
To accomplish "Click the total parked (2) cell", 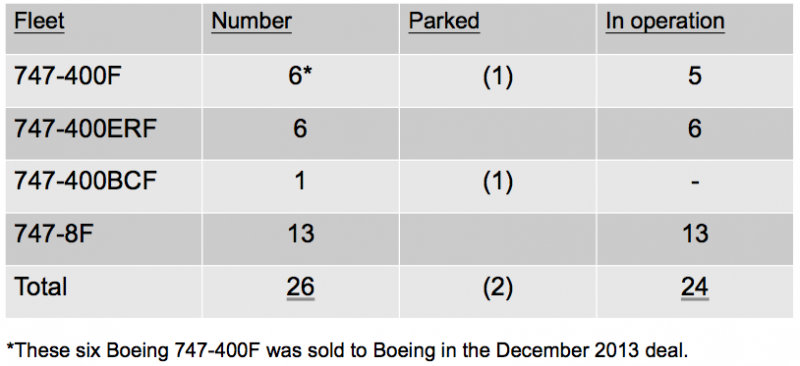I will (497, 288).
